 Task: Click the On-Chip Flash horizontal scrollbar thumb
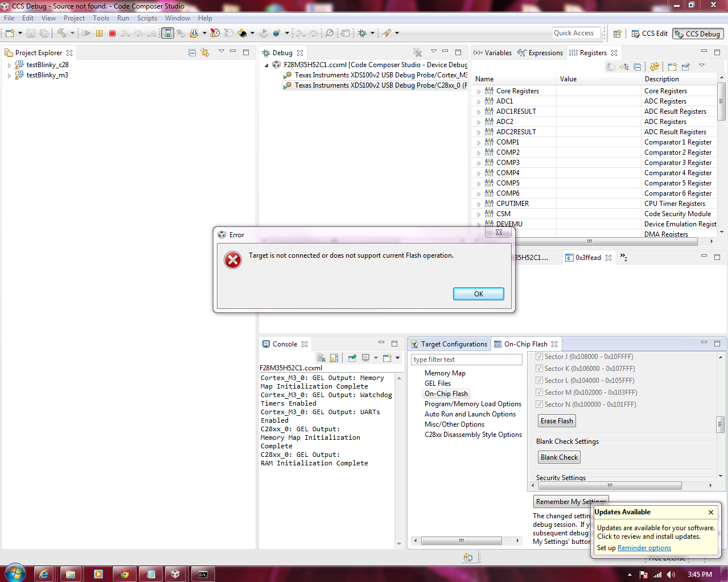[610, 486]
